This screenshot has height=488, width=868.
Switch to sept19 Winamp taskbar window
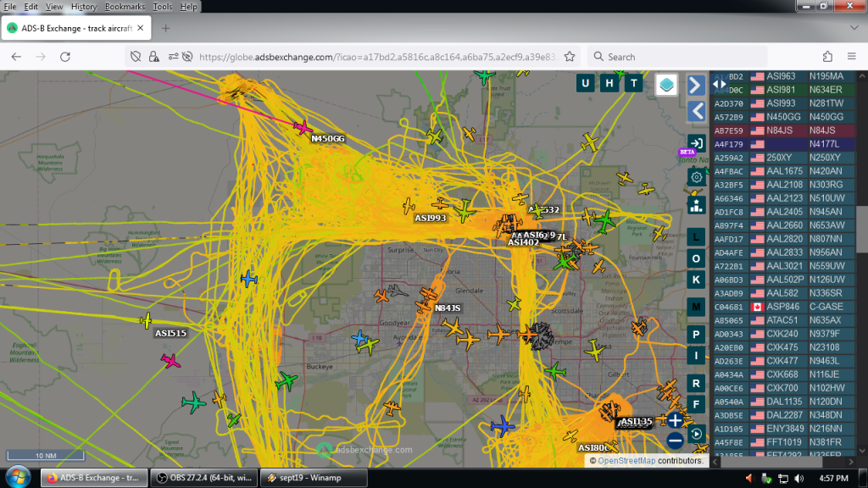click(x=313, y=478)
